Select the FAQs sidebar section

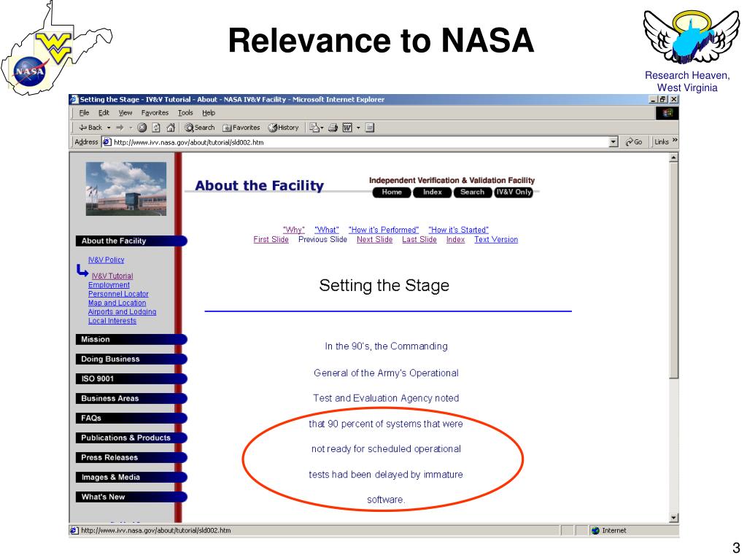click(x=131, y=418)
